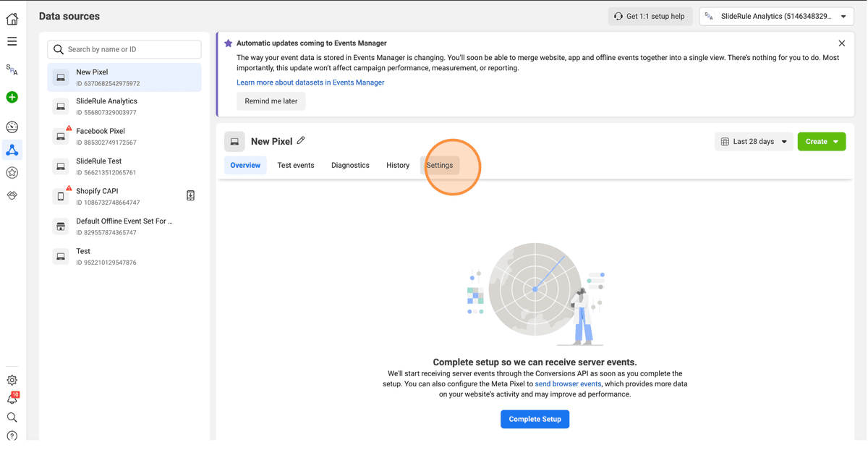Viewport: 868px width, 450px height.
Task: Open the Diagnostics tab
Action: [x=350, y=166]
